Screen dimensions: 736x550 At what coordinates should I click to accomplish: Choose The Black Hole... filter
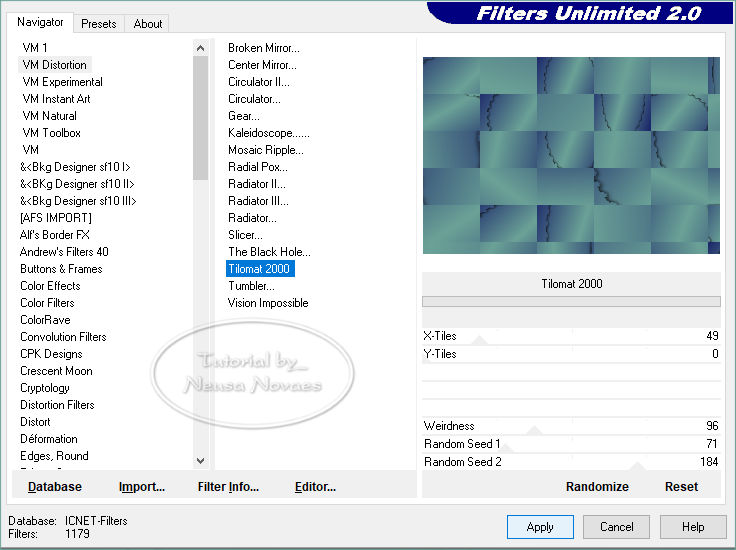coord(269,252)
